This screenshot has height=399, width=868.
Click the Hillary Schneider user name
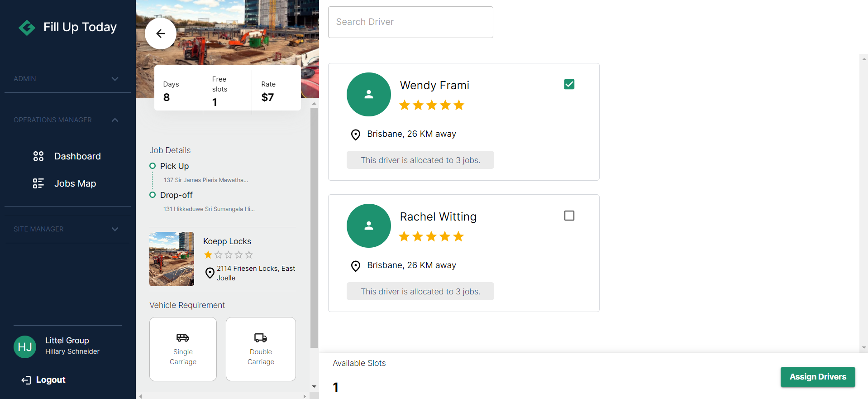click(x=72, y=351)
